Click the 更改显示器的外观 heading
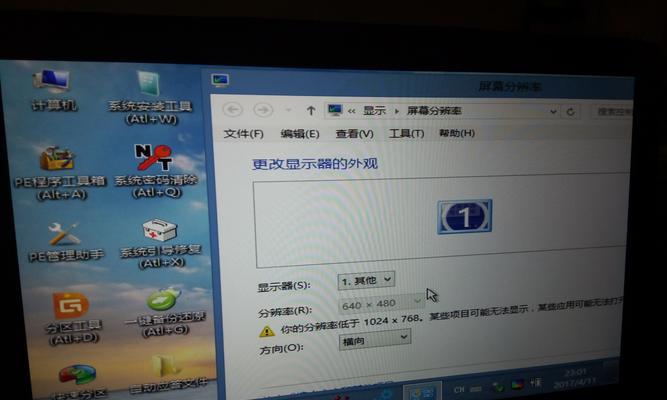667x400 pixels. 315,163
